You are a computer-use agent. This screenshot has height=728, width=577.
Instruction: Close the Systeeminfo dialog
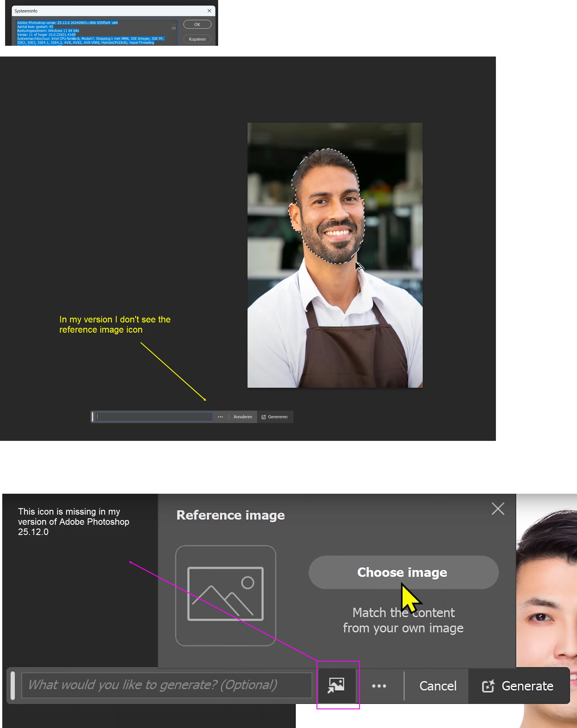(x=209, y=11)
